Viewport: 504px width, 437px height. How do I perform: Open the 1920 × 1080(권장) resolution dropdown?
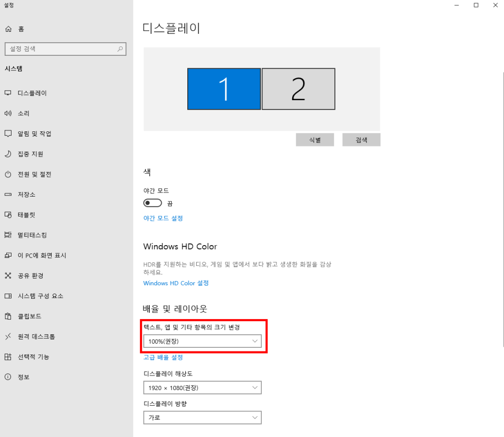coord(202,387)
